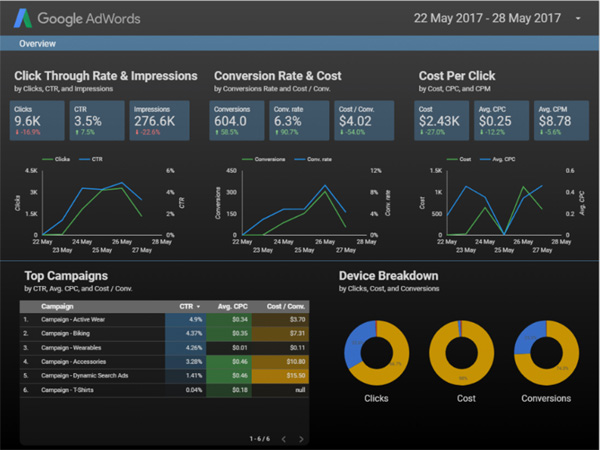This screenshot has width=600, height=450.
Task: Select the Campaign - Accessories row
Action: pyautogui.click(x=164, y=362)
